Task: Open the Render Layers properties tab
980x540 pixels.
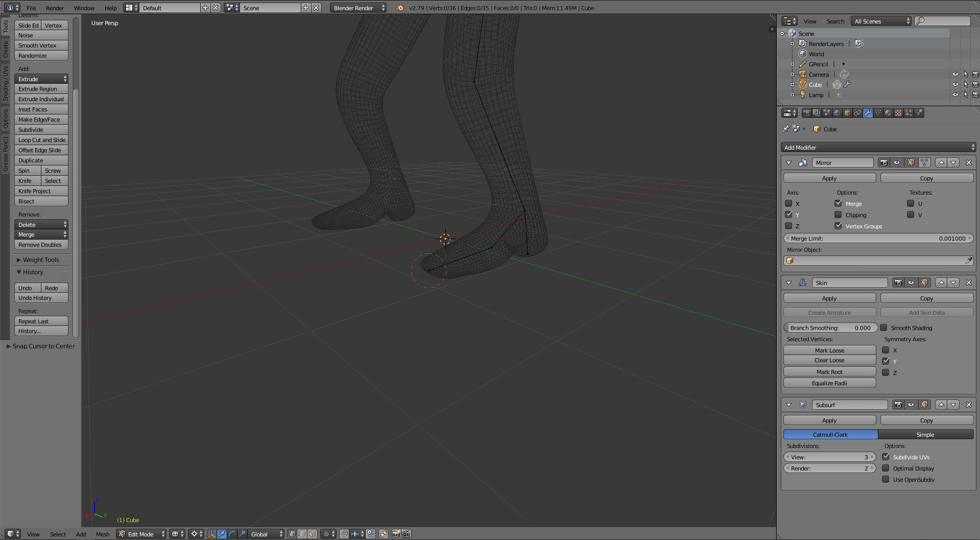Action: 817,113
